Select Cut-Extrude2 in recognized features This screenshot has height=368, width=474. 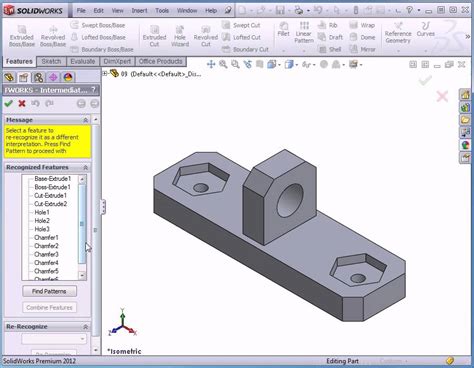tap(50, 204)
